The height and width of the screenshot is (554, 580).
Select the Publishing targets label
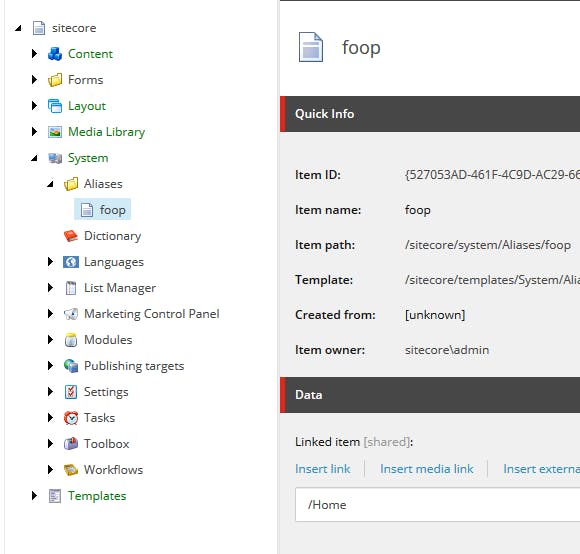click(134, 366)
